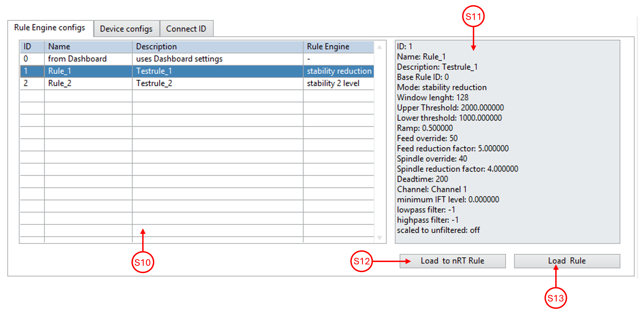This screenshot has height=313, width=644.
Task: Select the from Dashboard row
Action: point(77,59)
